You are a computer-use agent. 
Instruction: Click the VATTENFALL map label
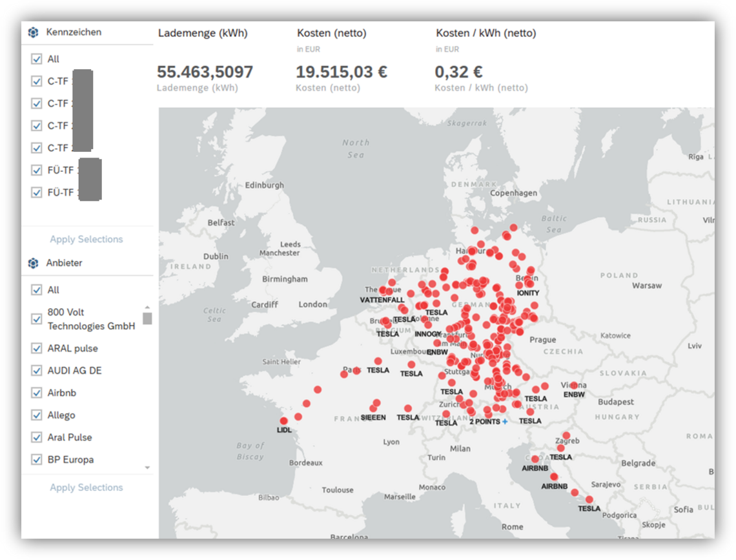382,300
